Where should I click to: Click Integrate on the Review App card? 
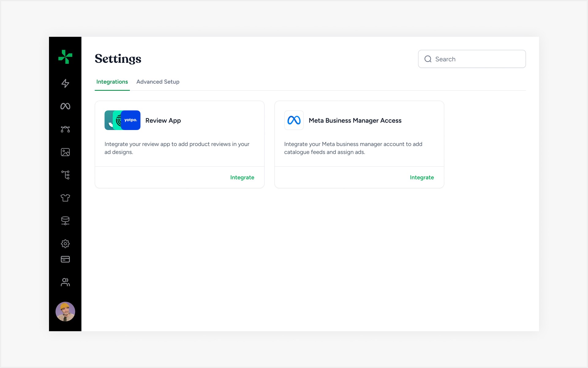coord(242,178)
